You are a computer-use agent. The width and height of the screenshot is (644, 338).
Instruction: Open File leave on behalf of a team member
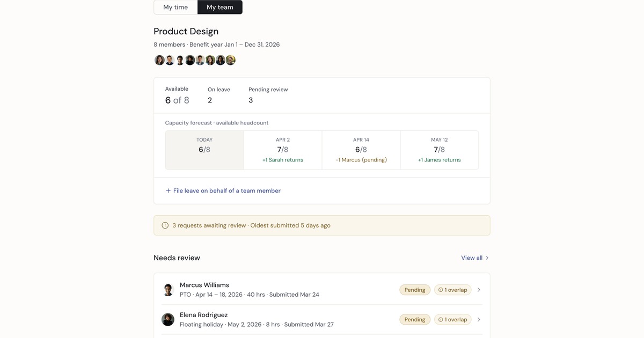226,191
